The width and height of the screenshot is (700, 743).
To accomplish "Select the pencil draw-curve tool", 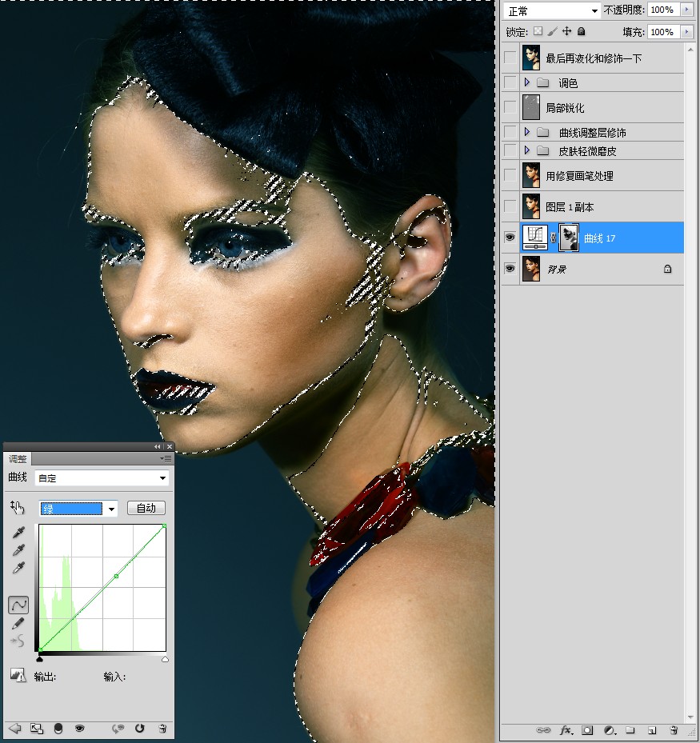I will click(18, 624).
